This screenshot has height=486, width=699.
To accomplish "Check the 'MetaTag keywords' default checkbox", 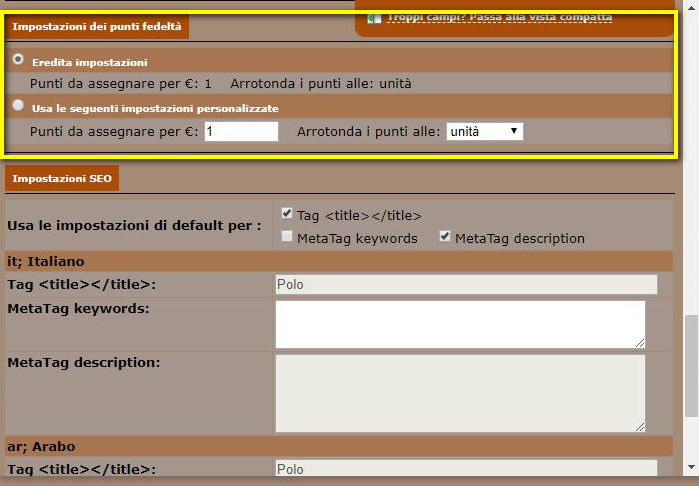I will [x=287, y=236].
